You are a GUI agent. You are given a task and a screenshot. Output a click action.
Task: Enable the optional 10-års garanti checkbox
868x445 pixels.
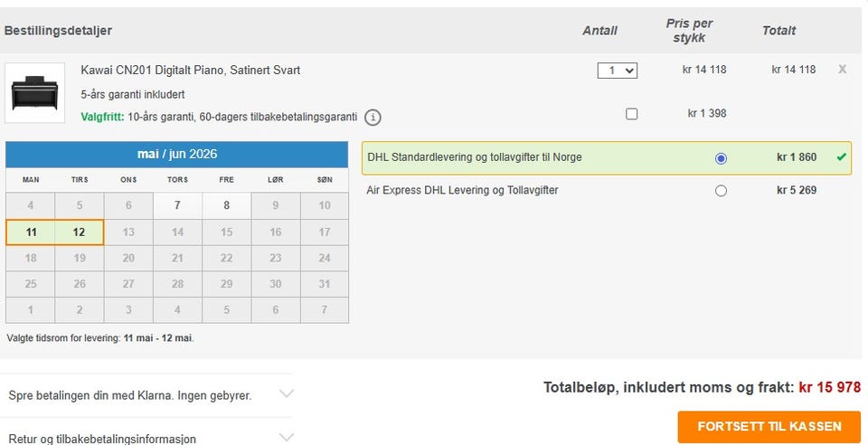coord(632,114)
